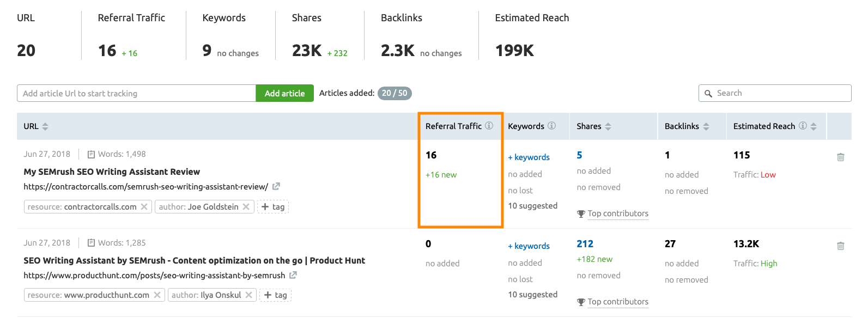Open the 212 shares count link
Screen dimensions: 868x324
pos(585,244)
